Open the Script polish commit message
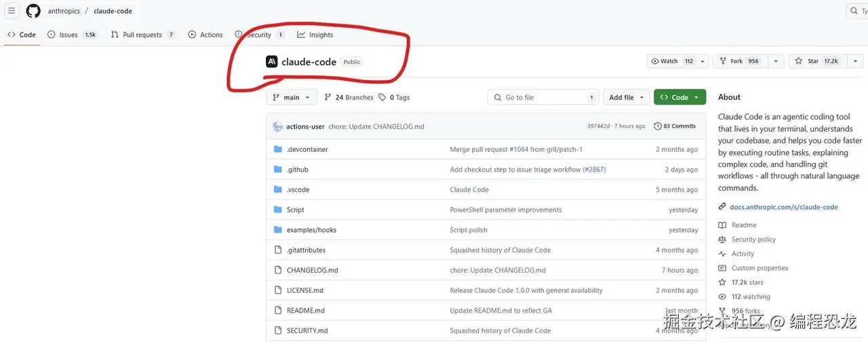This screenshot has width=868, height=342. pyautogui.click(x=469, y=230)
